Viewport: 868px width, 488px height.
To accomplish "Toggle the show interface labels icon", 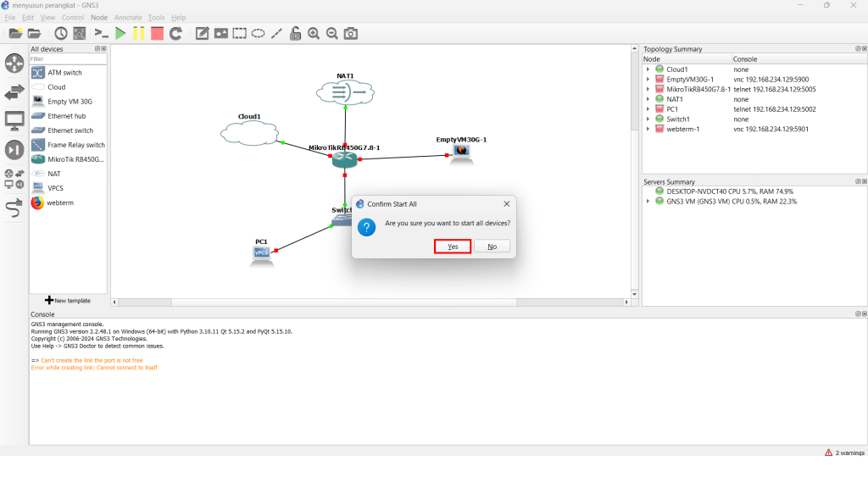I will point(79,34).
